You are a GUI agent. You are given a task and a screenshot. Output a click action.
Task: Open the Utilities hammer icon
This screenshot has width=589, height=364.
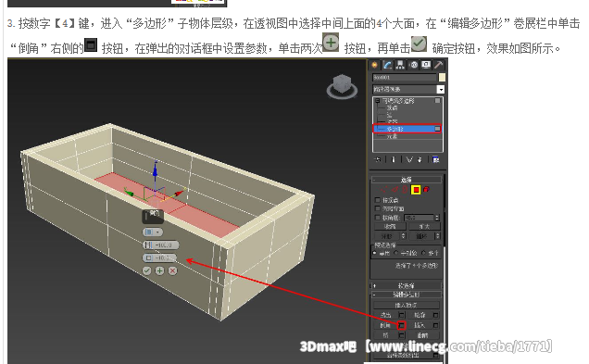click(x=438, y=66)
